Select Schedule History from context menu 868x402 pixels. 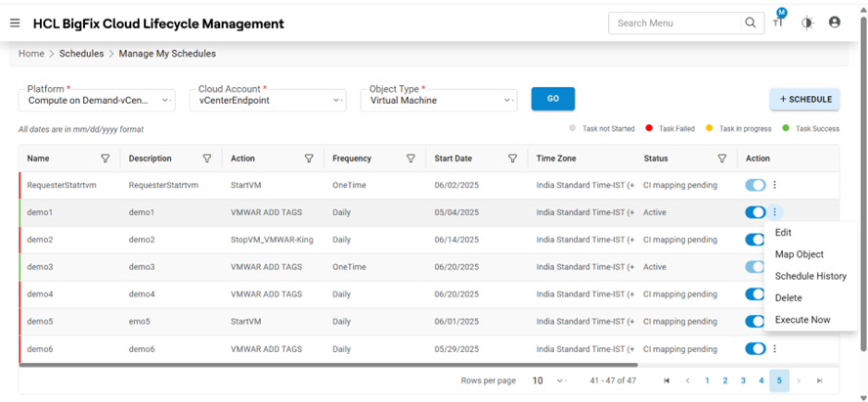(810, 276)
